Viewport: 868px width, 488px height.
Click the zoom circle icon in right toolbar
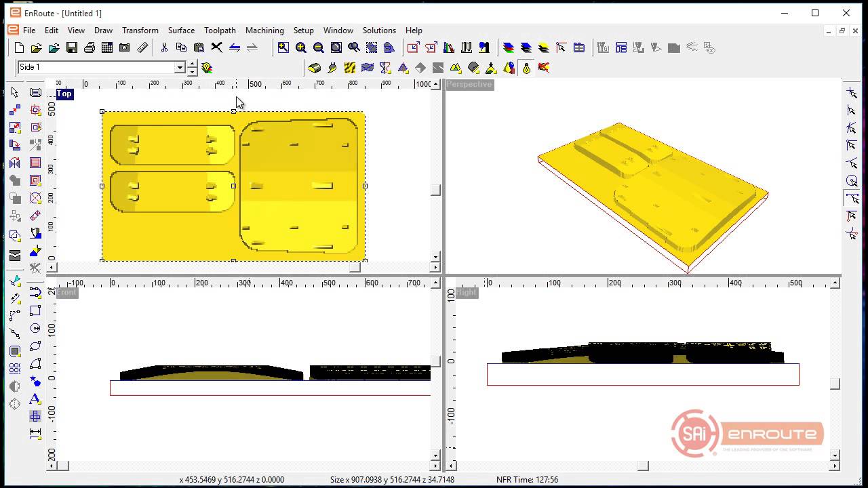(852, 180)
